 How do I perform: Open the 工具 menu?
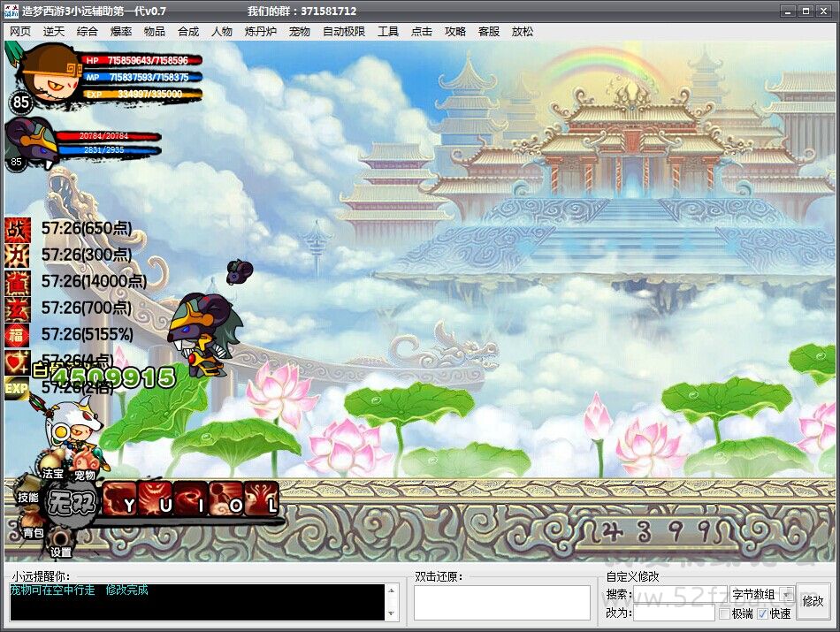[x=388, y=32]
